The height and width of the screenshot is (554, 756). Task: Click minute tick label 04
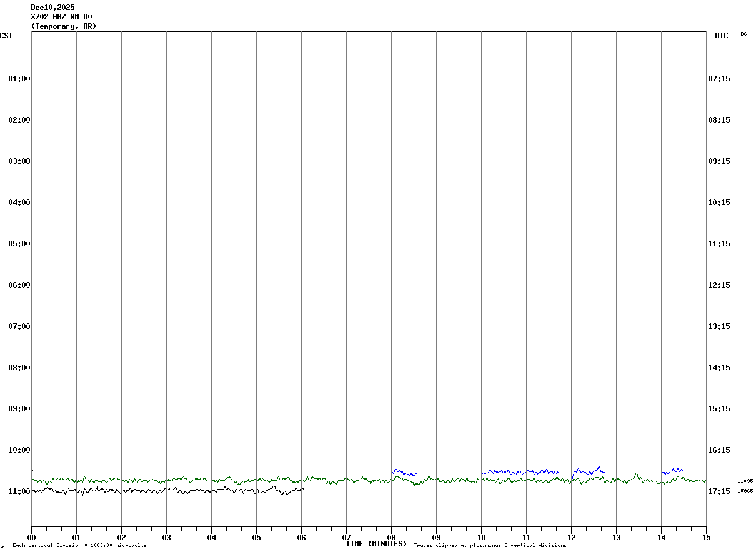click(211, 537)
